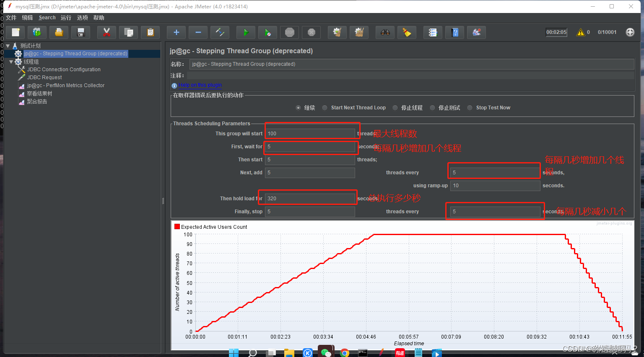Open the Help question mark icon
The height and width of the screenshot is (357, 644).
(454, 32)
